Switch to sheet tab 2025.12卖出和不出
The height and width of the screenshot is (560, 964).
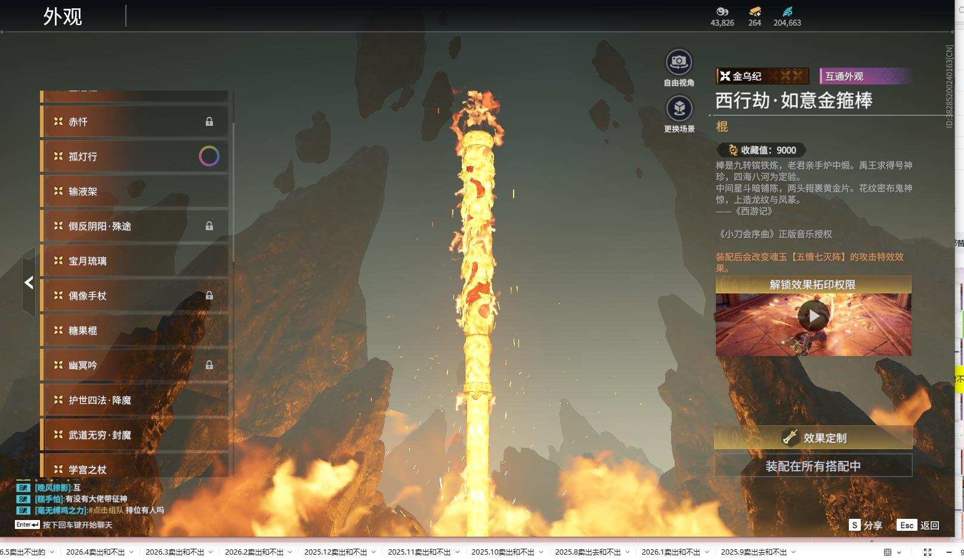(x=336, y=552)
